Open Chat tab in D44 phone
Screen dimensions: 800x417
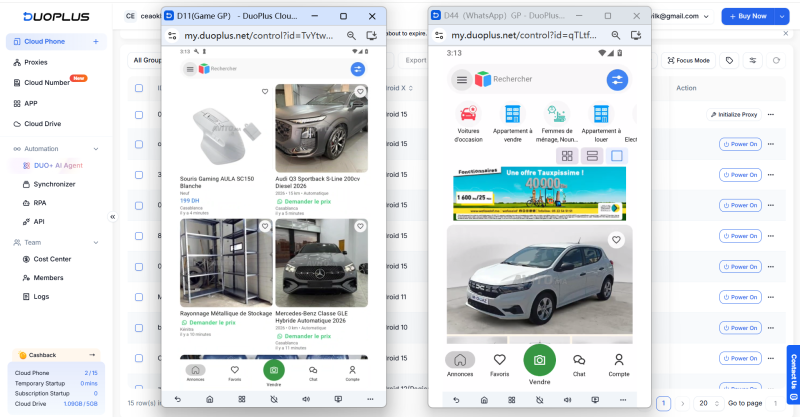pyautogui.click(x=579, y=365)
